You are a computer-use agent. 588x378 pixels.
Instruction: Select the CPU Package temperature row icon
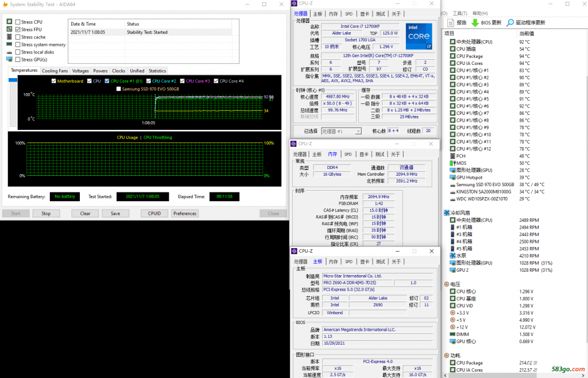pos(452,56)
